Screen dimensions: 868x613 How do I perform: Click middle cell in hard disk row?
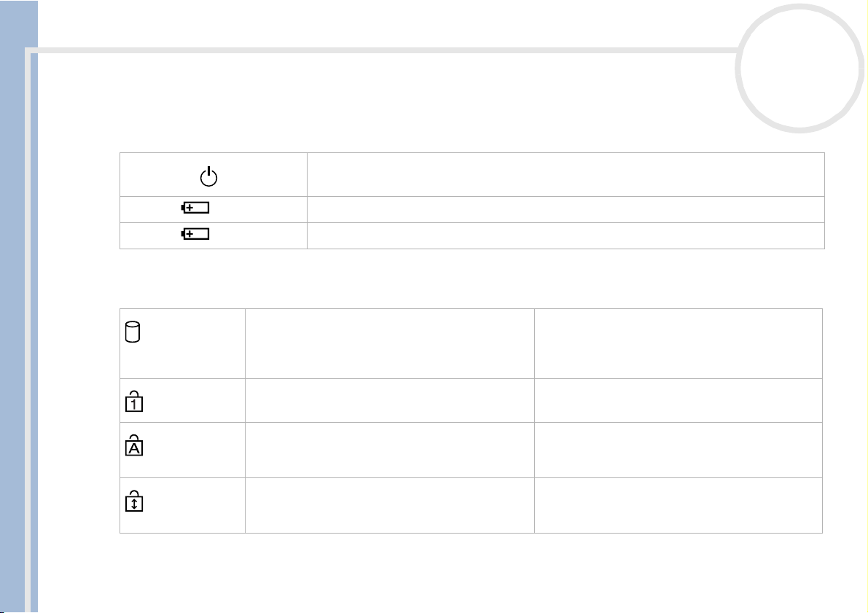click(x=390, y=344)
